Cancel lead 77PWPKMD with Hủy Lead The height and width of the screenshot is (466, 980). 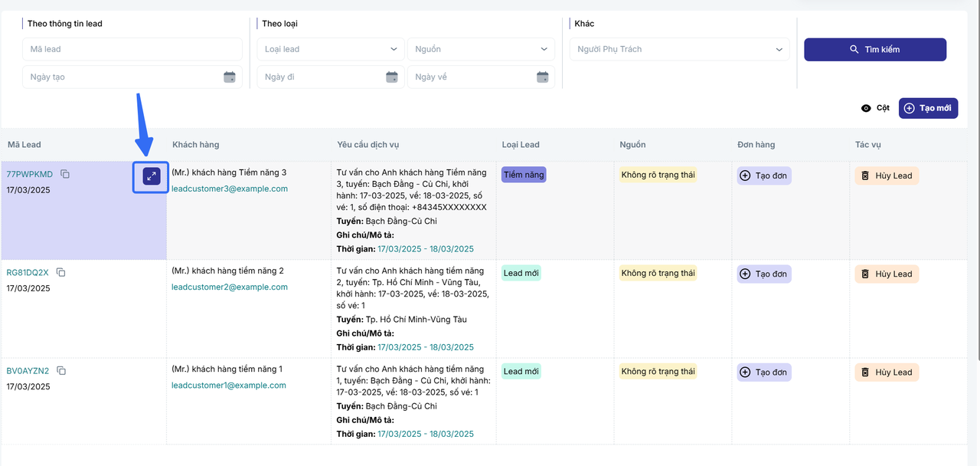(x=887, y=176)
